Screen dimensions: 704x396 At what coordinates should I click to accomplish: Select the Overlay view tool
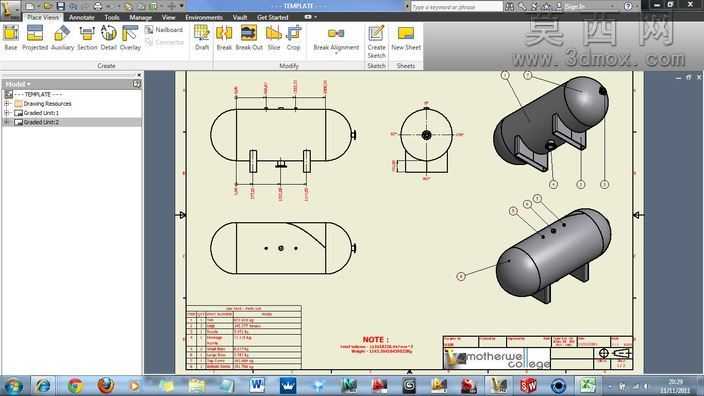coord(130,38)
